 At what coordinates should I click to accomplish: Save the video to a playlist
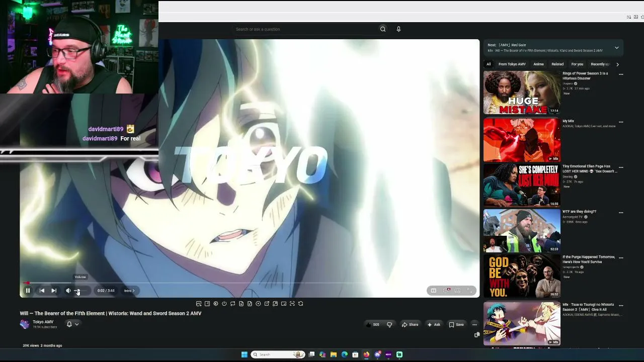[456, 325]
